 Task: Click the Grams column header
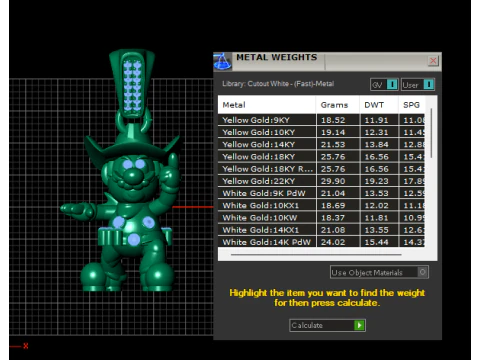pos(338,105)
